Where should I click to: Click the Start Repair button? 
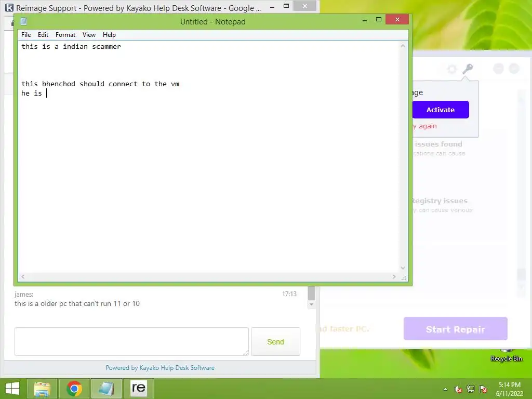click(455, 329)
